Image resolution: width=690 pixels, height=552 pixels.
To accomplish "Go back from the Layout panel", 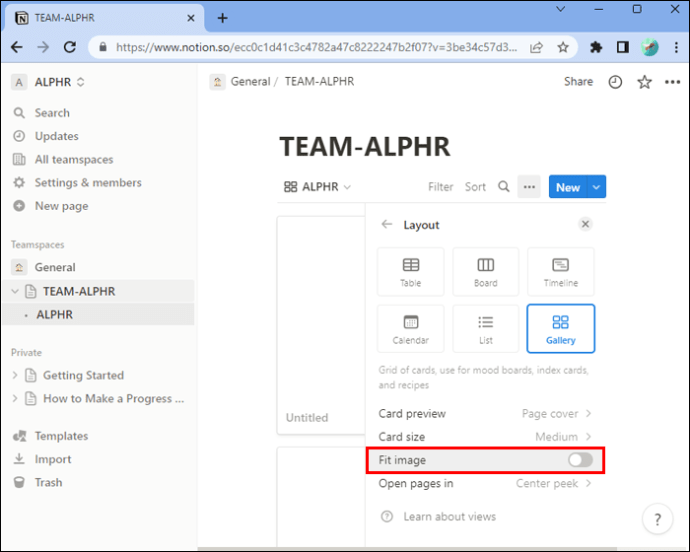I will (387, 224).
